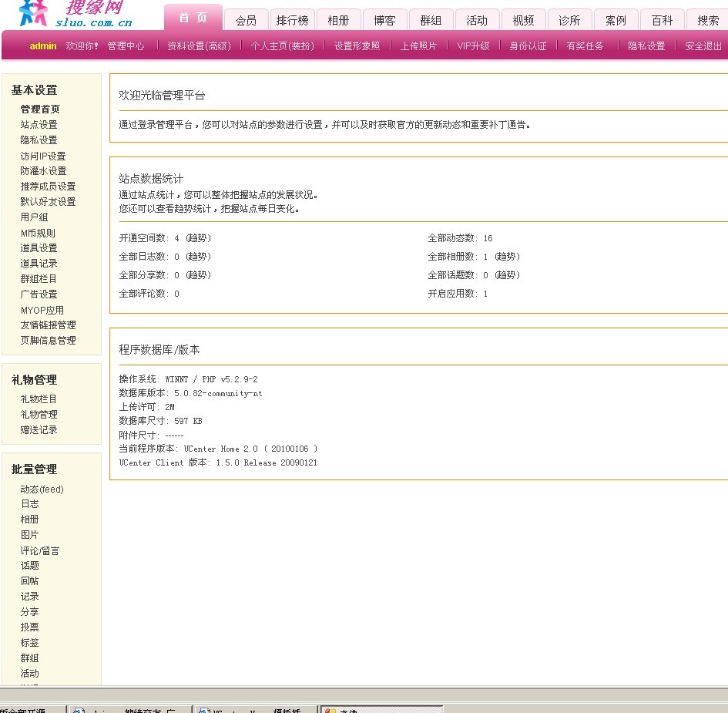
Task: Open 话题 batch management
Action: [30, 565]
